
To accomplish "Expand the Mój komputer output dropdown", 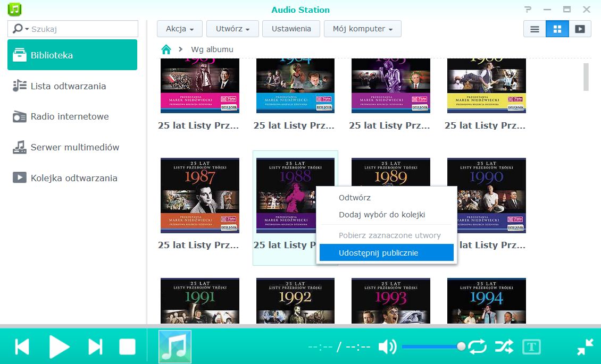I will pos(363,29).
